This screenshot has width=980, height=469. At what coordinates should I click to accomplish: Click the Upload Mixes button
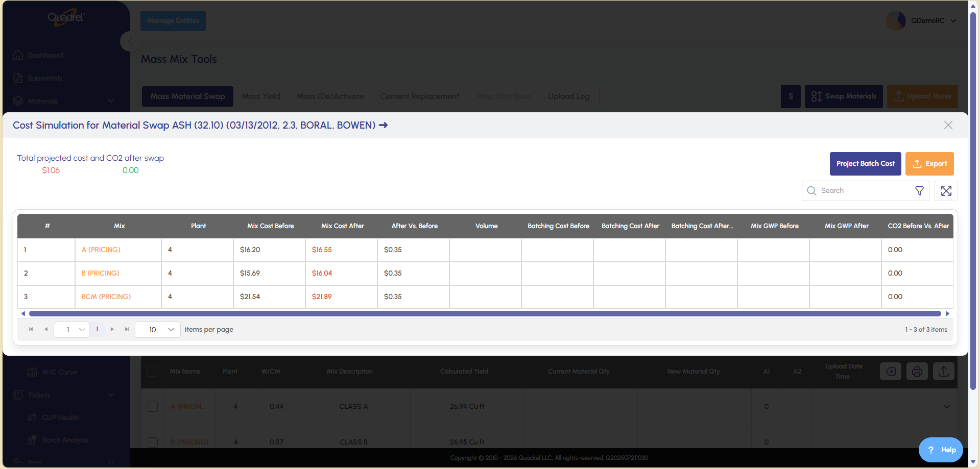[x=922, y=96]
